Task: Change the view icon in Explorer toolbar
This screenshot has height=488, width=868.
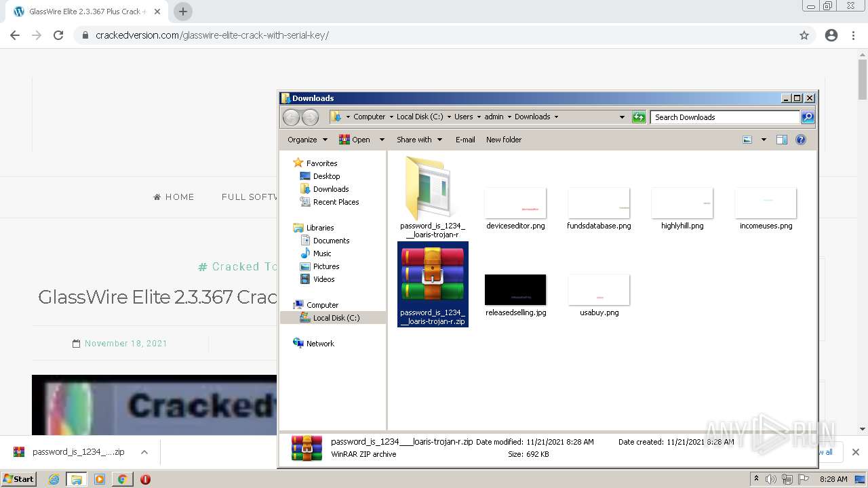Action: tap(747, 140)
